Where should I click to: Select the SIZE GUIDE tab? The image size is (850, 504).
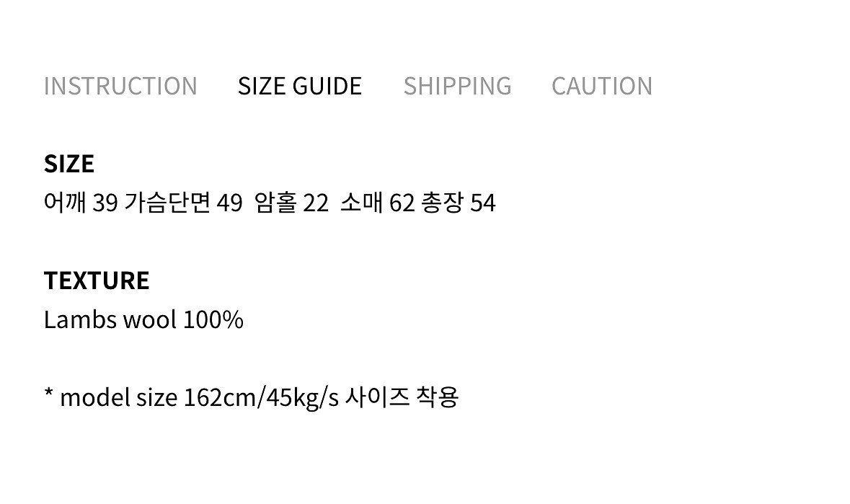click(x=300, y=86)
